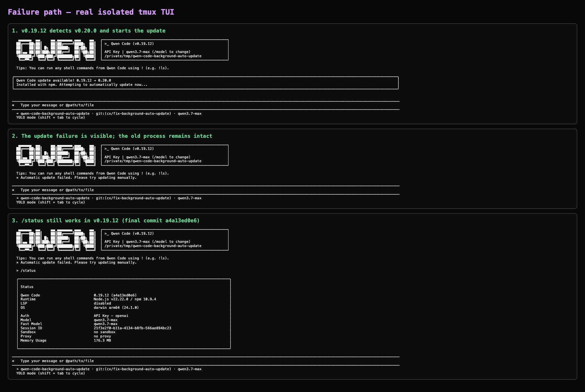Click the "Status" table heading

click(x=27, y=287)
